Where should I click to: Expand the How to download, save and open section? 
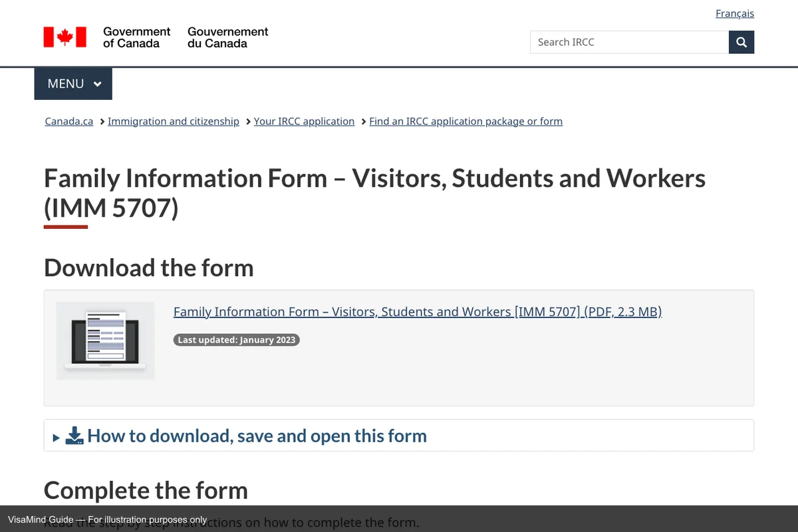(257, 436)
